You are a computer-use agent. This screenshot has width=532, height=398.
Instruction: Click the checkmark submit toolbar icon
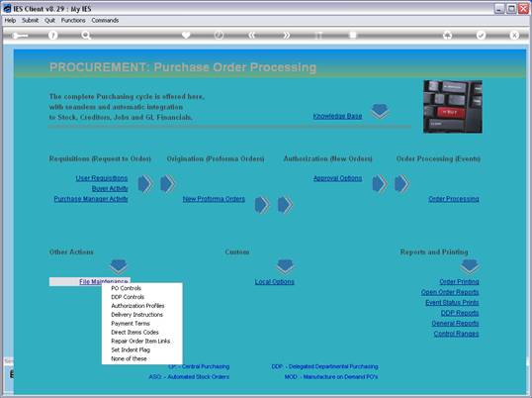click(x=481, y=35)
